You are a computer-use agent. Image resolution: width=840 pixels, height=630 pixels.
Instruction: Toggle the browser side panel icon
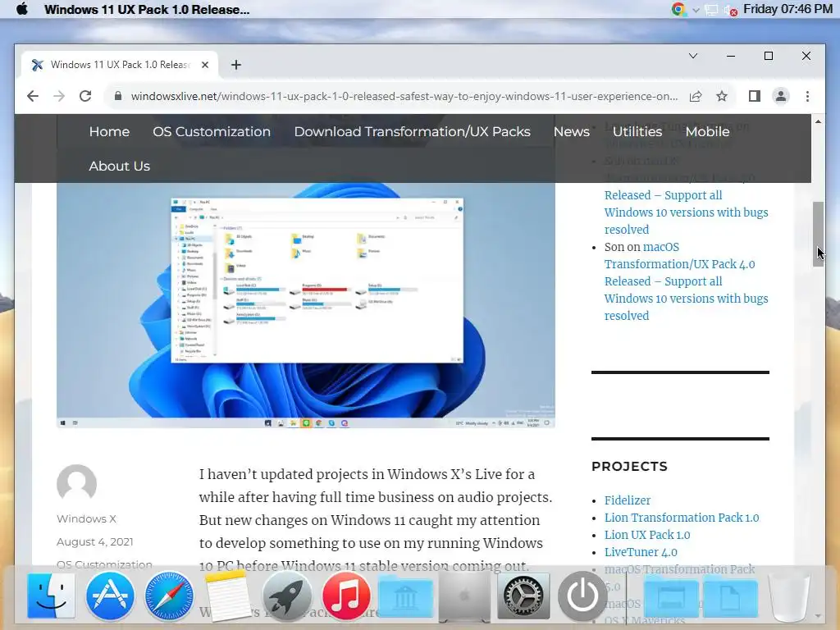[755, 97]
